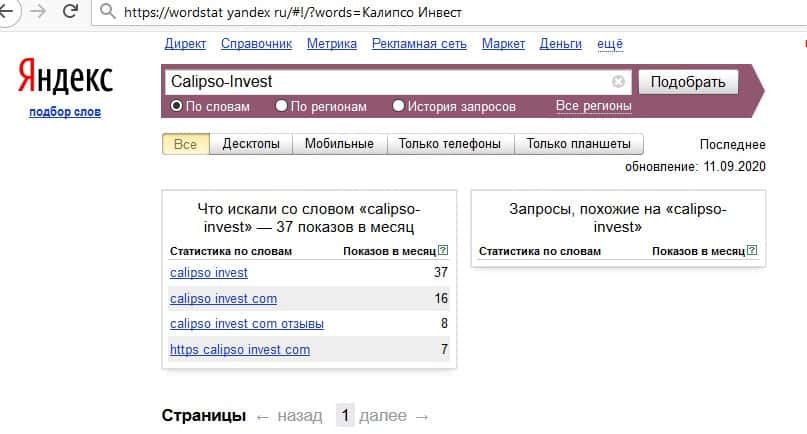Choose 'История запросов' radio option
Screen dimensions: 807x434
point(399,106)
